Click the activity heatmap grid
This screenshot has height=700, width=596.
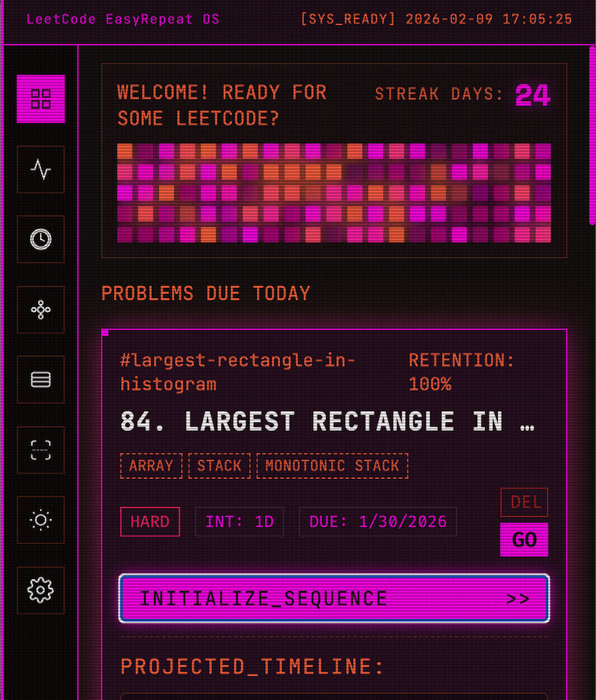(x=334, y=193)
